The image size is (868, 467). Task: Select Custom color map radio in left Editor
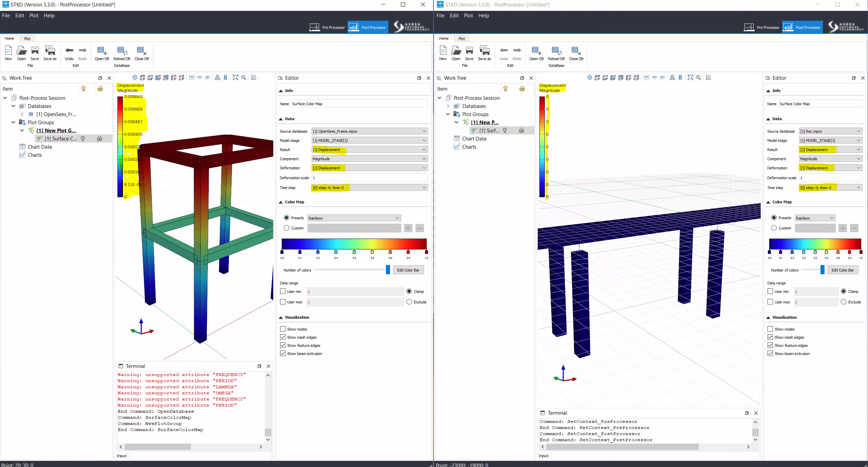(287, 228)
